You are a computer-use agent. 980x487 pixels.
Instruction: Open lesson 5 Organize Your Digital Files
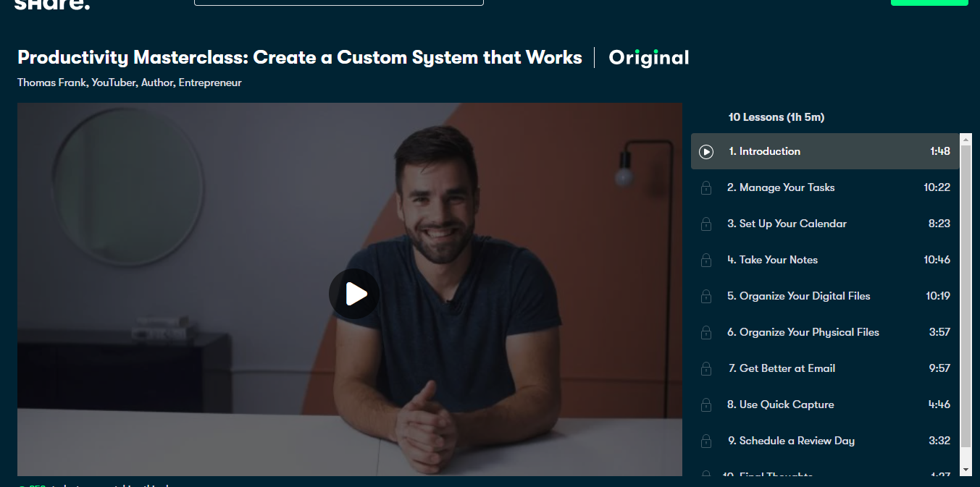[x=825, y=296]
